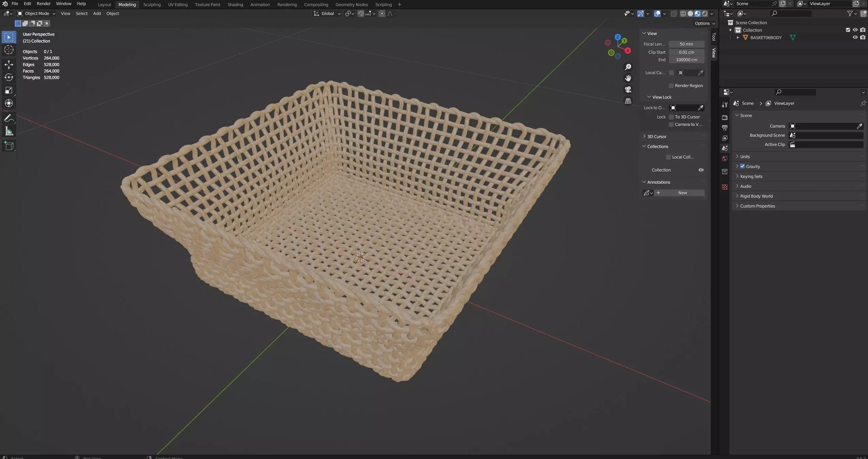Image resolution: width=868 pixels, height=459 pixels.
Task: Select solid viewport shading
Action: tap(690, 14)
